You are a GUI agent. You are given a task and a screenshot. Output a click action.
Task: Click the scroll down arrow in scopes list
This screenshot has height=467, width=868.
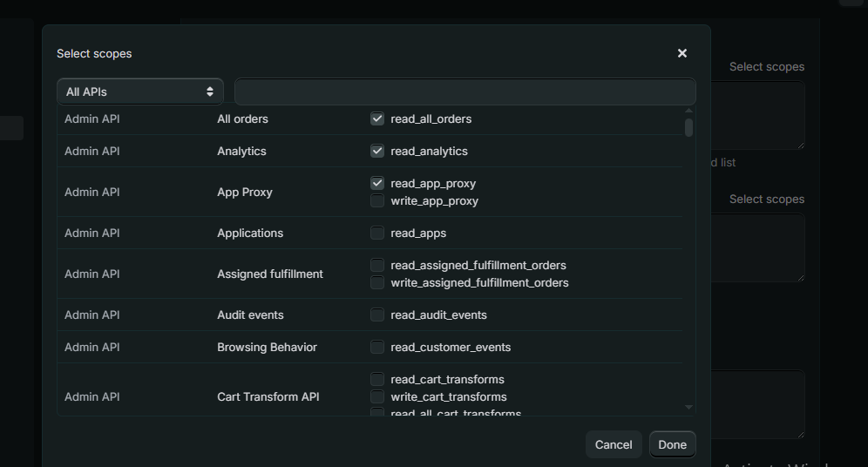pyautogui.click(x=688, y=407)
